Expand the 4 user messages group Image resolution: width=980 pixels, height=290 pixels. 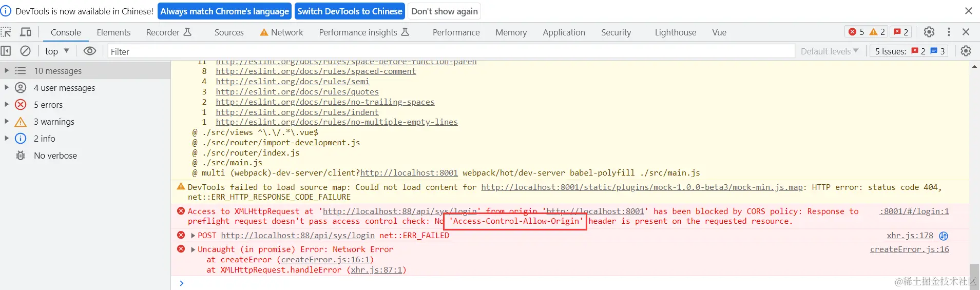point(7,88)
